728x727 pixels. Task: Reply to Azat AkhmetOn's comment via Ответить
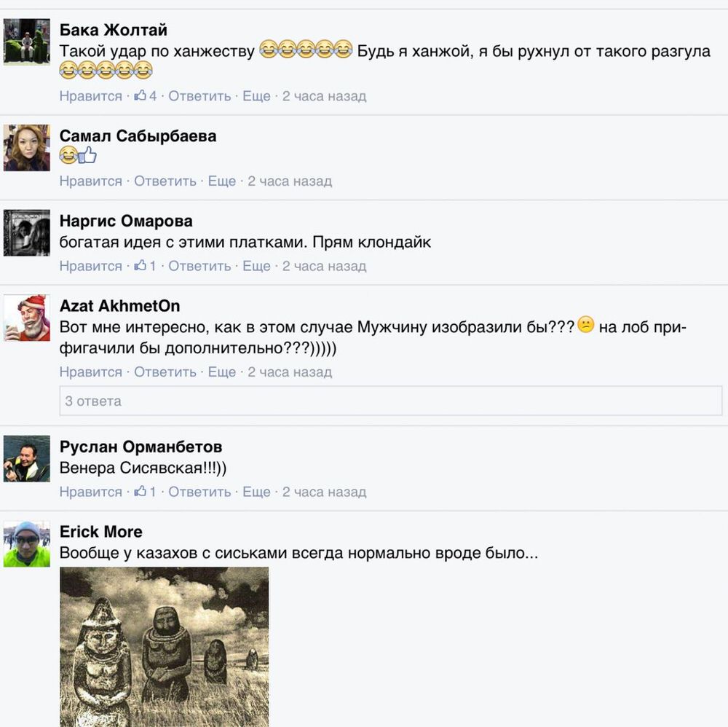coord(165,372)
